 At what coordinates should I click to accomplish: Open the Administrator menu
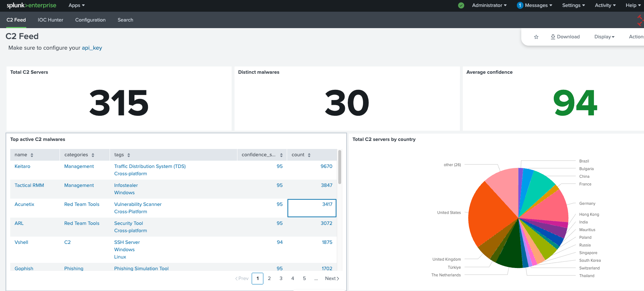(x=489, y=5)
